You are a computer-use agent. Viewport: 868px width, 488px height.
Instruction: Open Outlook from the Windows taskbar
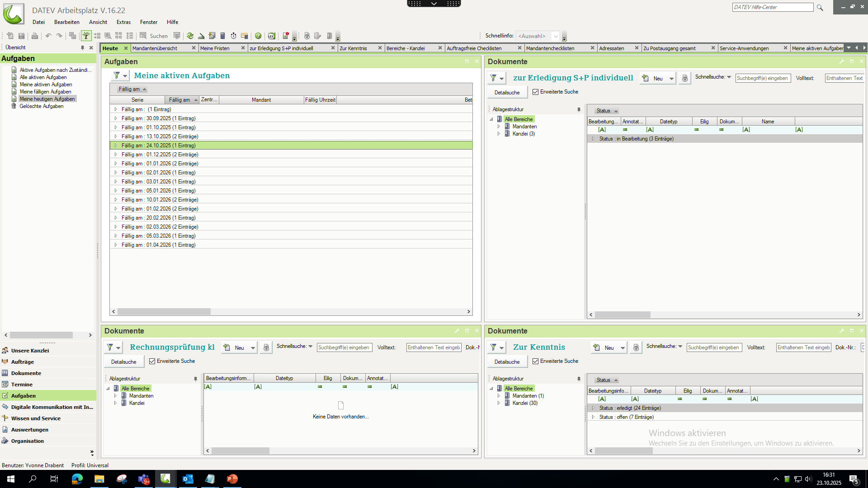pyautogui.click(x=188, y=479)
